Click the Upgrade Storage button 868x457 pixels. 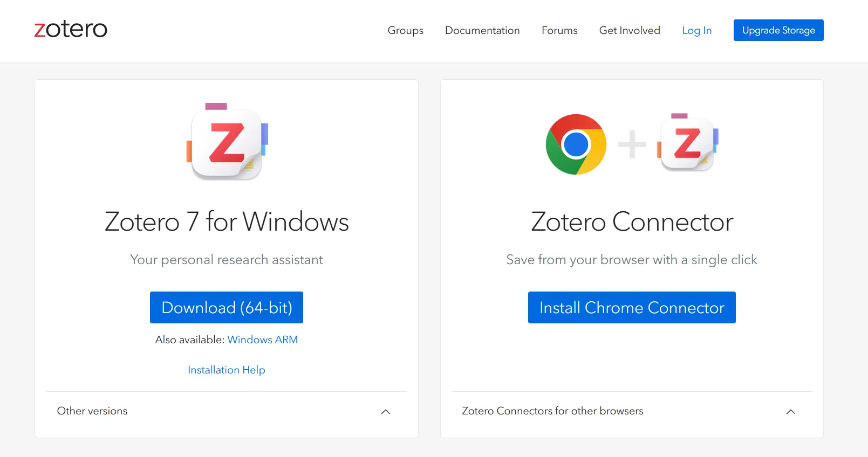tap(778, 30)
